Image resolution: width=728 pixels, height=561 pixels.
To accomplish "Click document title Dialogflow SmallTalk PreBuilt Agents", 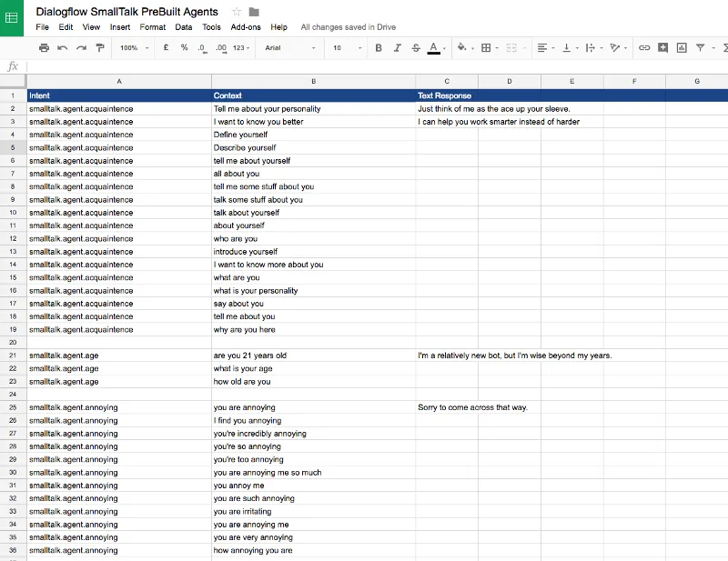I will 126,12.
